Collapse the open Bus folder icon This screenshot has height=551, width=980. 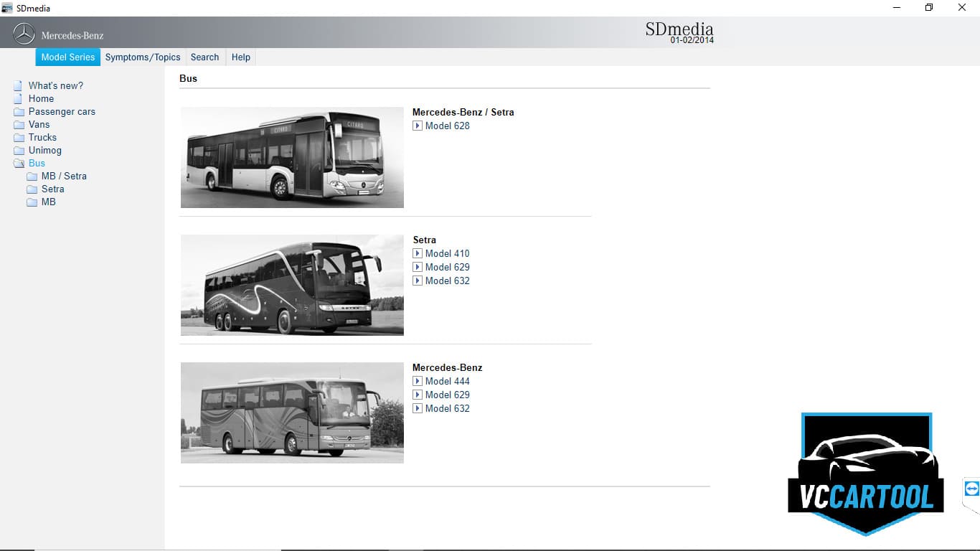tap(19, 163)
